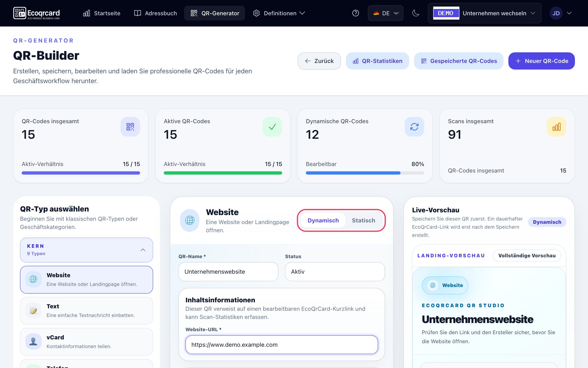
Task: Open the help question mark icon
Action: [x=356, y=13]
